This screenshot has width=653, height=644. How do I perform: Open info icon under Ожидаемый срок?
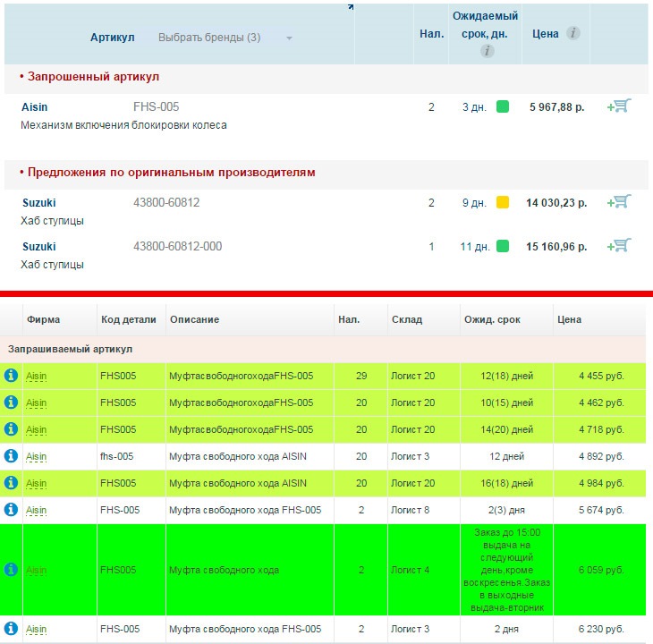(x=487, y=51)
